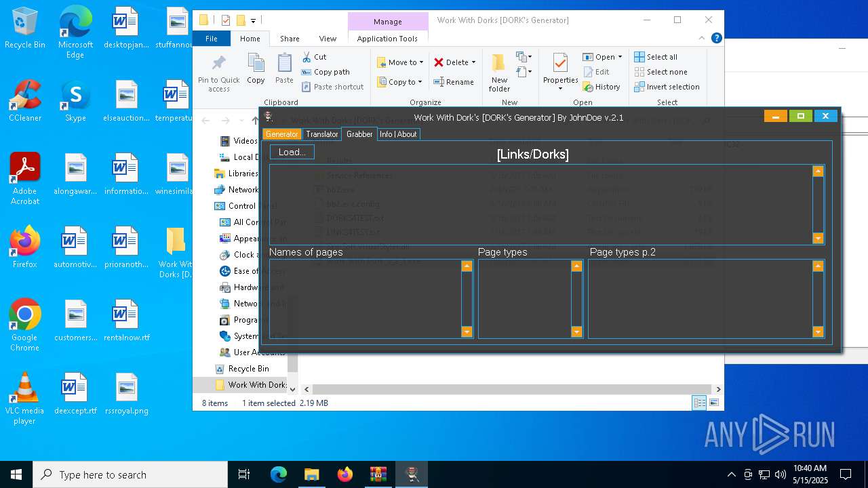The image size is (868, 488).
Task: Collapse the Explorer ribbon with the chevron
Action: [703, 39]
